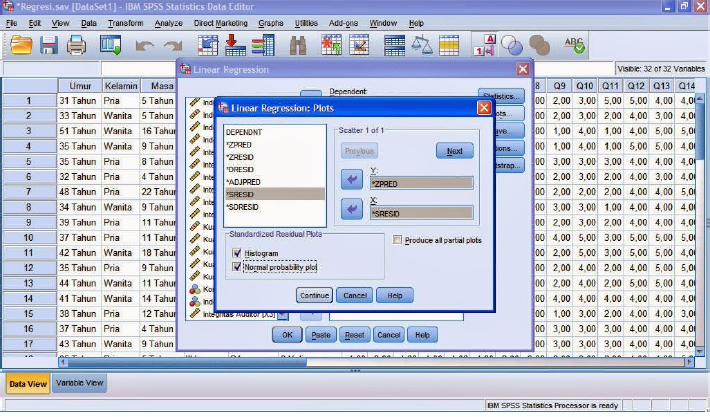The width and height of the screenshot is (710, 417).
Task: Uncheck the Histogram checkbox
Action: [237, 254]
